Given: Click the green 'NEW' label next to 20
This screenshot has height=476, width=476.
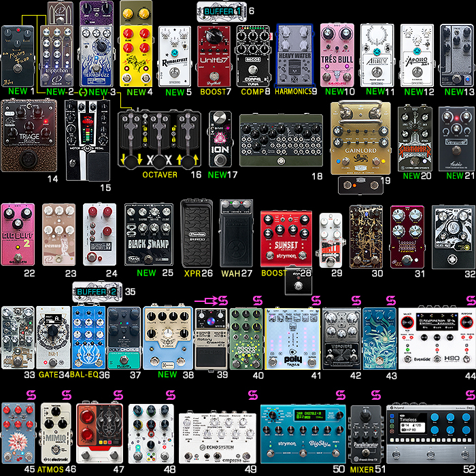Looking at the screenshot, I should click(412, 175).
